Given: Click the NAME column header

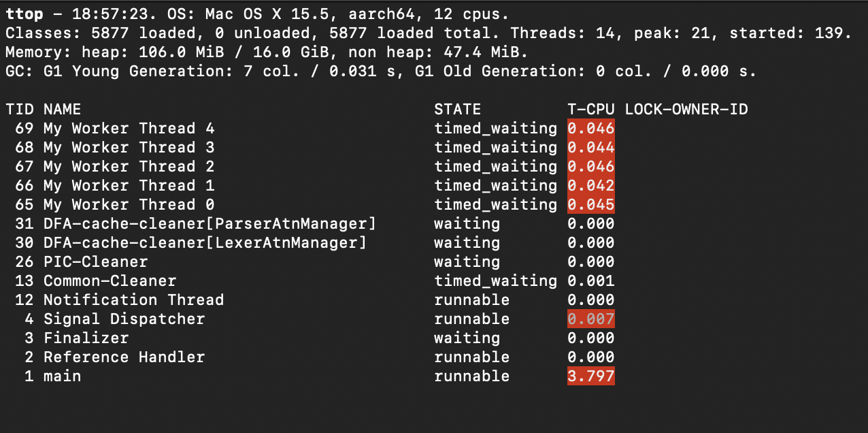Looking at the screenshot, I should coord(62,110).
